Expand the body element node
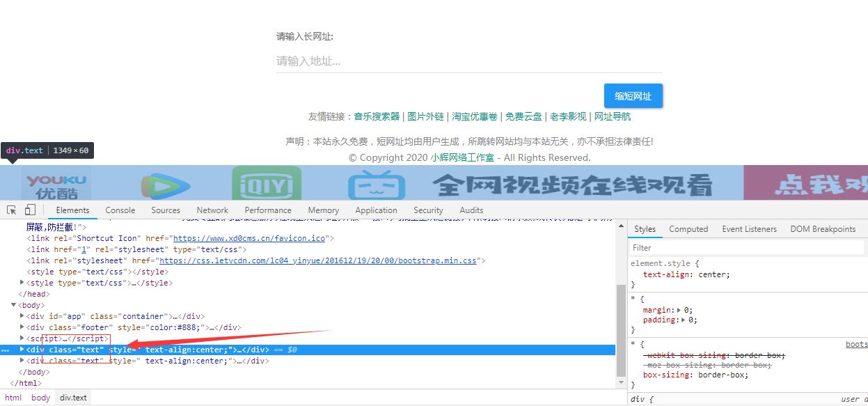 (14, 305)
